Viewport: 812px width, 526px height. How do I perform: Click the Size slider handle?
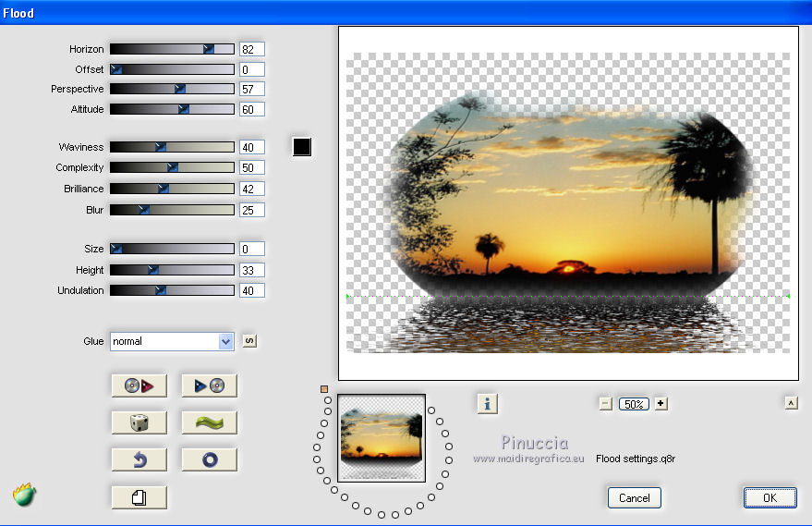point(116,249)
